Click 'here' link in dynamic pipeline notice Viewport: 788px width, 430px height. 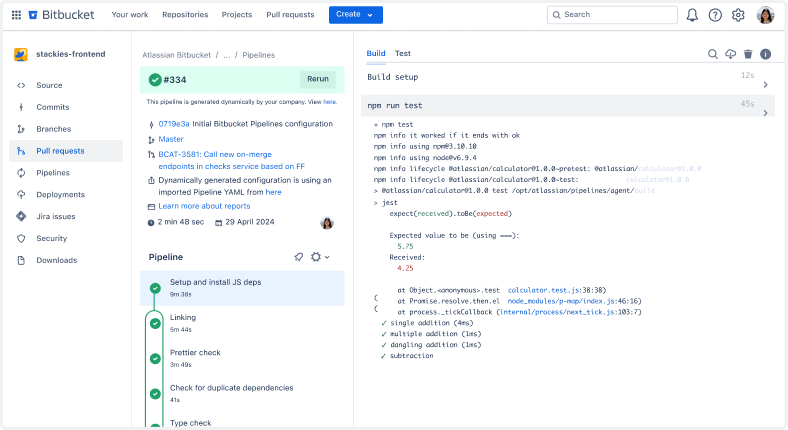tap(330, 102)
